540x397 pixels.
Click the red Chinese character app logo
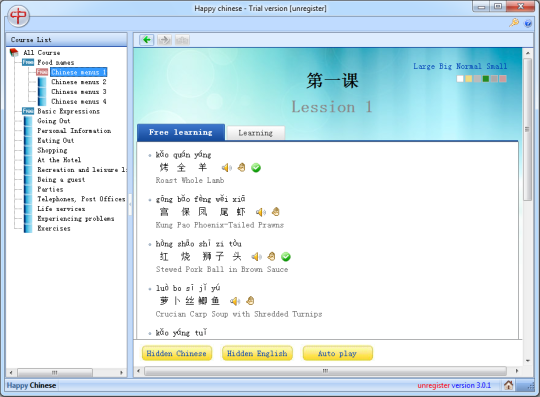pyautogui.click(x=18, y=16)
